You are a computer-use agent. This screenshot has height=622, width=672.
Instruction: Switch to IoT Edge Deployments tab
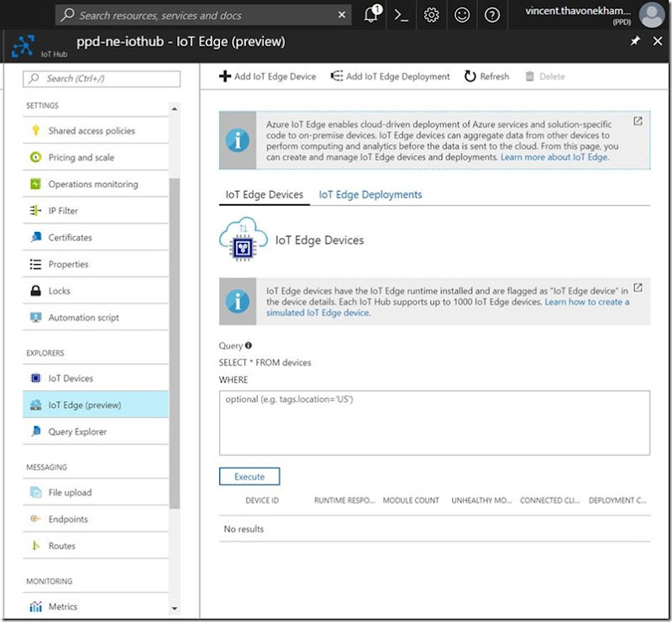coord(370,195)
